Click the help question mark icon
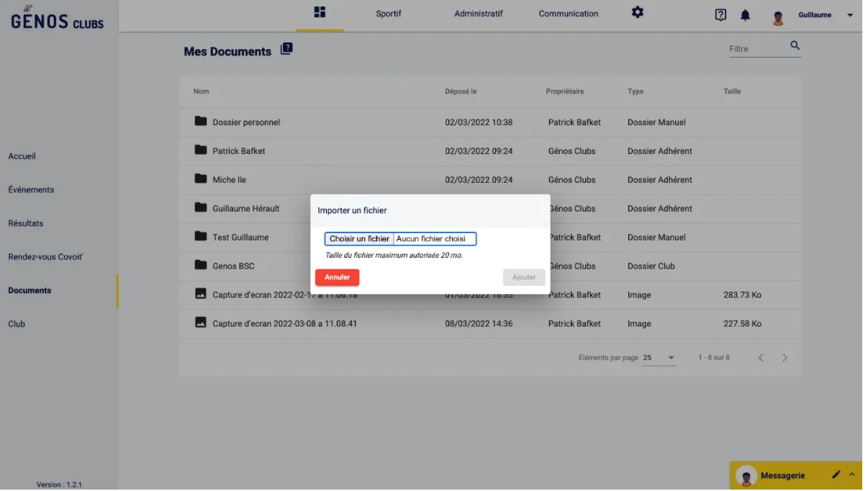This screenshot has width=868, height=491. [720, 15]
